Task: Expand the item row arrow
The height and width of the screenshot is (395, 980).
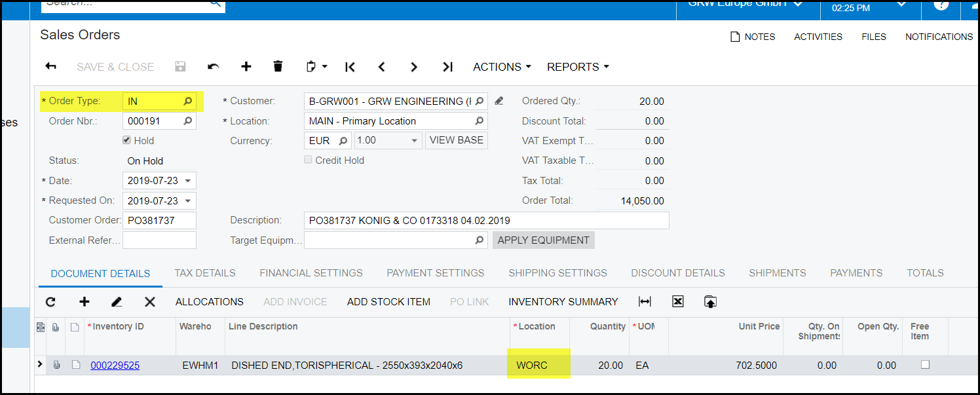Action: (41, 364)
